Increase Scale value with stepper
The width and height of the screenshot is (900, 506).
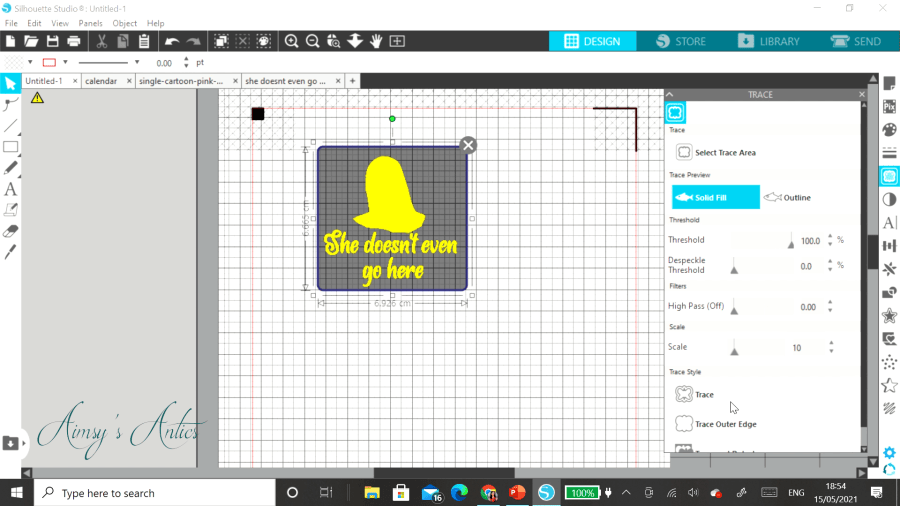pos(831,343)
